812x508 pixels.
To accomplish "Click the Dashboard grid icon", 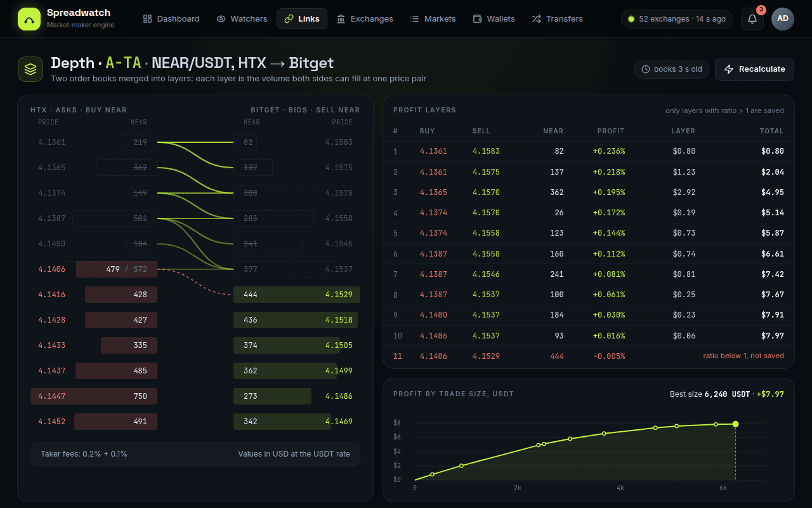I will [148, 19].
